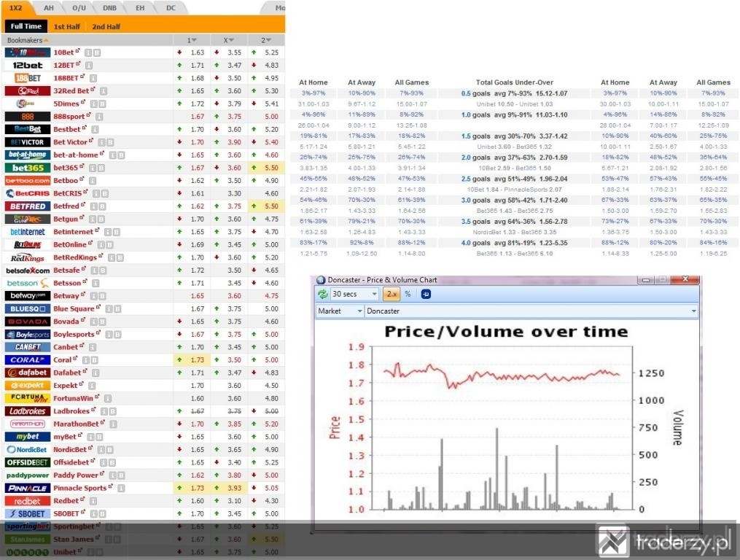
Task: Click the Betfred red logo
Action: 28,206
